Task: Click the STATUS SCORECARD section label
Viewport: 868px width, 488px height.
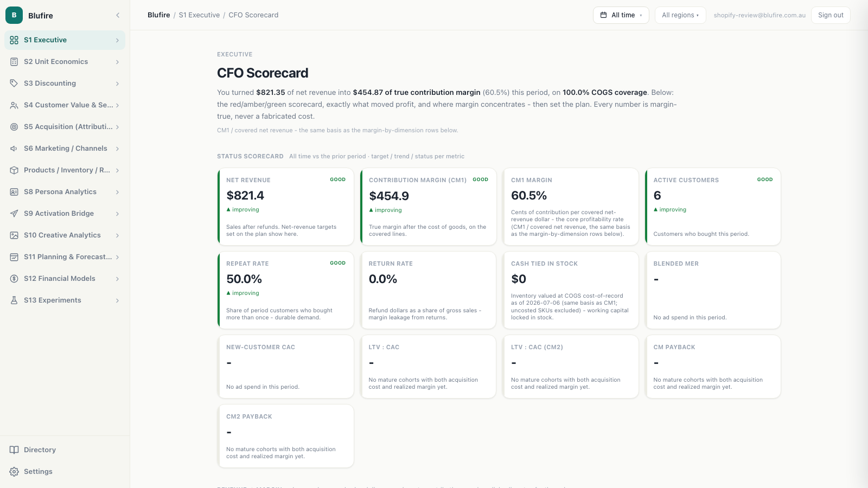Action: (x=250, y=156)
